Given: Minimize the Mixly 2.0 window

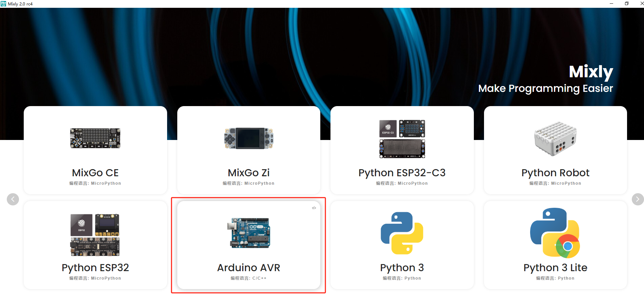Looking at the screenshot, I should pos(611,4).
